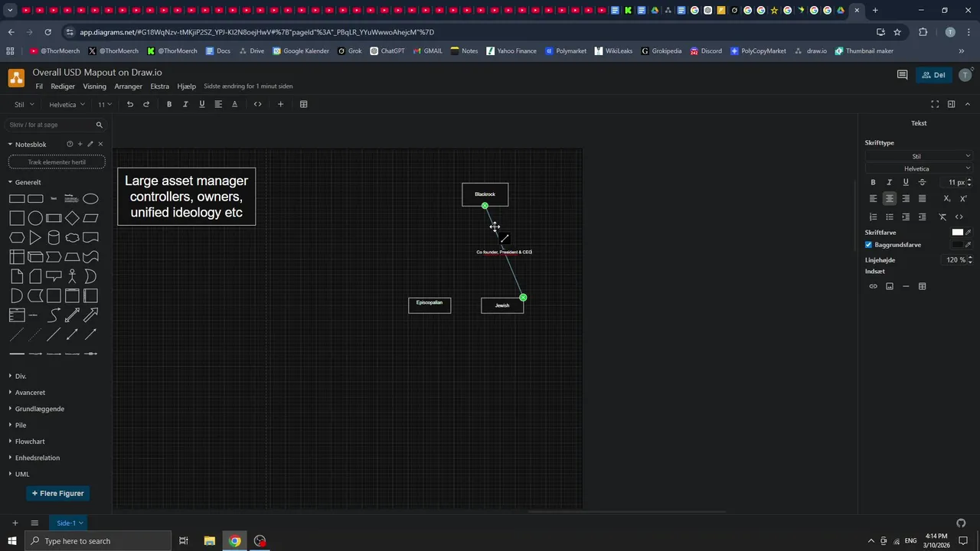Toggle subscript in Tekst panel
Screen dimensions: 980x551
click(x=947, y=198)
